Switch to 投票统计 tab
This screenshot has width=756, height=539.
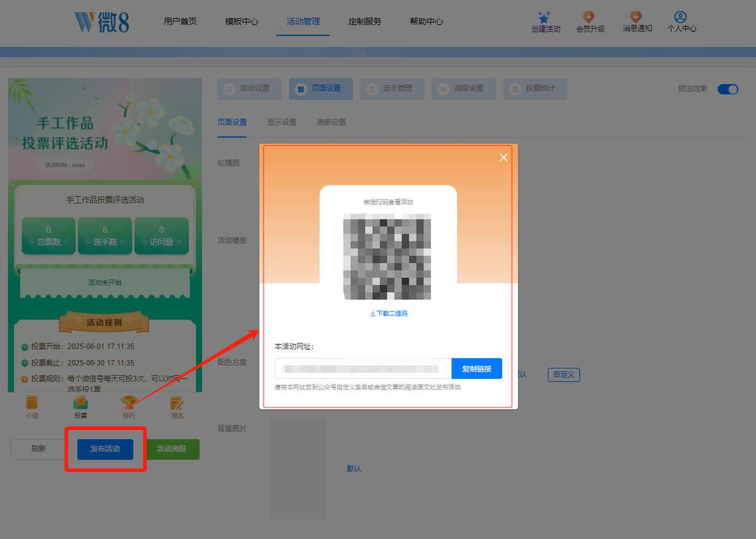(535, 89)
